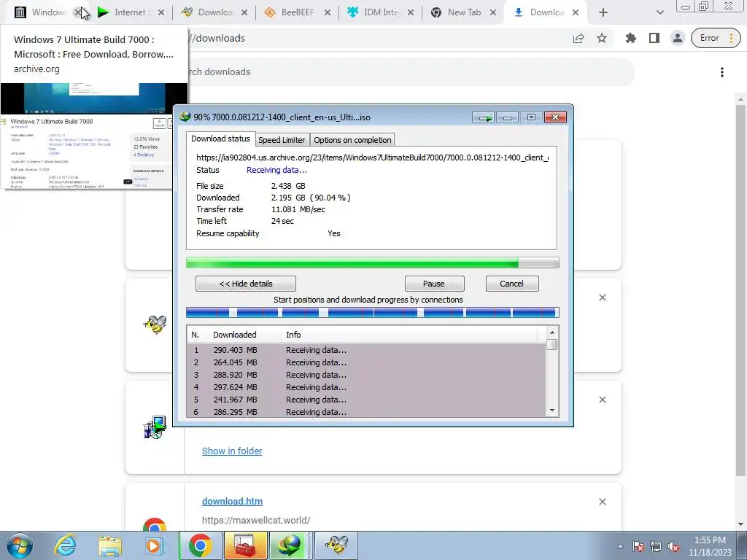
Task: Remove the download.htm entry from list
Action: (603, 502)
